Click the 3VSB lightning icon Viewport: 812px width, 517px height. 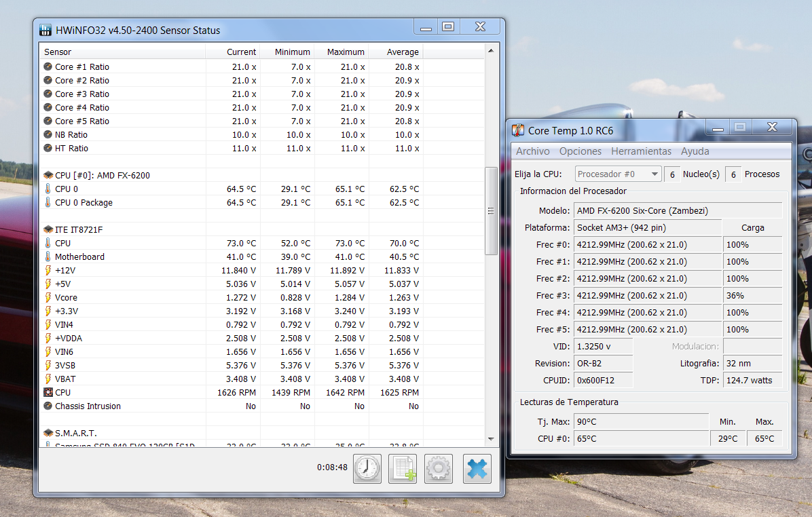[48, 366]
